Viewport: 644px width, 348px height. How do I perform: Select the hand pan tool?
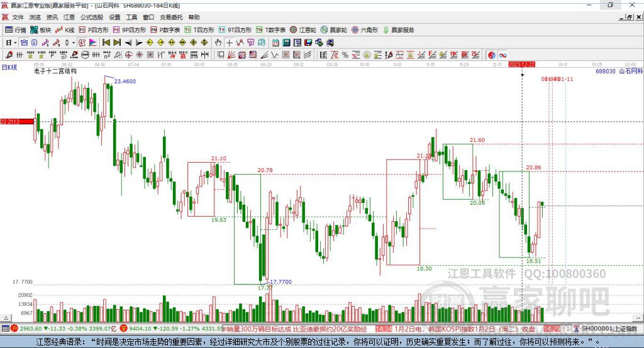click(x=218, y=43)
